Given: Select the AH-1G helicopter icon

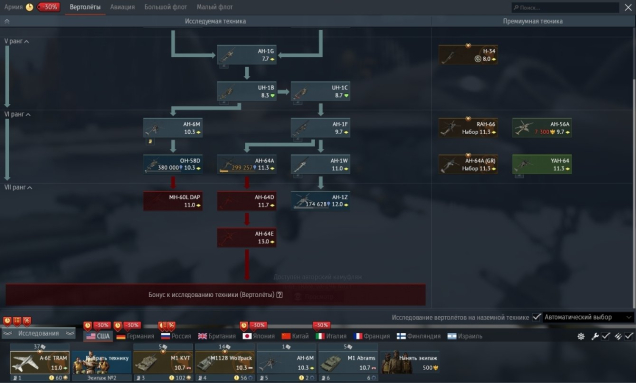Looking at the screenshot, I should pos(247,55).
